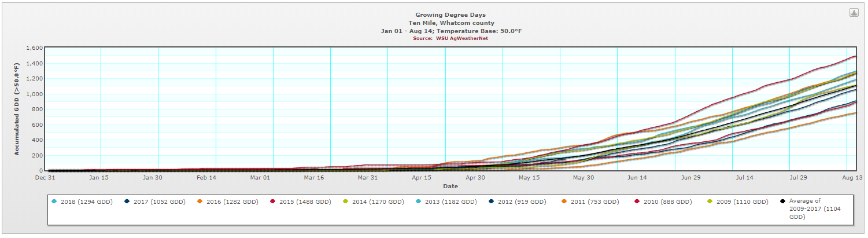Click the 2010 legend marker dot
The height and width of the screenshot is (238, 868).
click(637, 202)
